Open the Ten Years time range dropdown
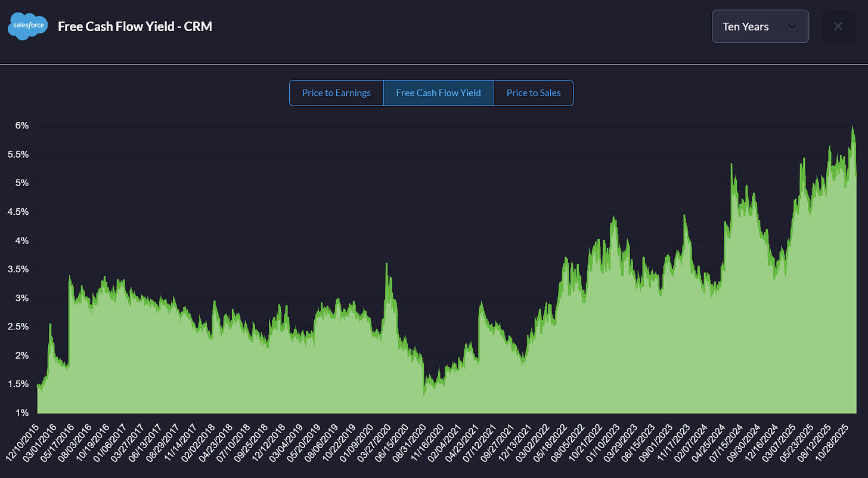The height and width of the screenshot is (478, 868). coord(760,26)
